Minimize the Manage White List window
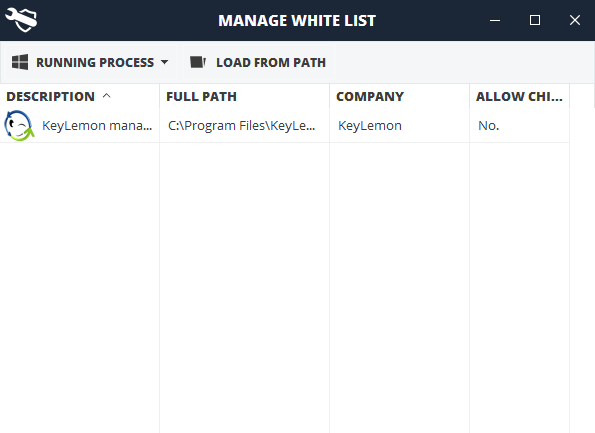This screenshot has width=595, height=433. click(495, 20)
